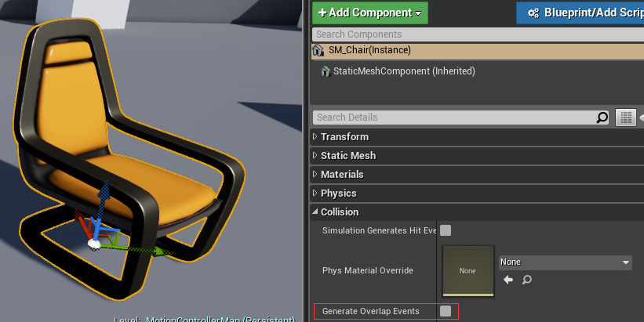The width and height of the screenshot is (644, 322).
Task: Open the Add Component menu
Action: pos(370,13)
